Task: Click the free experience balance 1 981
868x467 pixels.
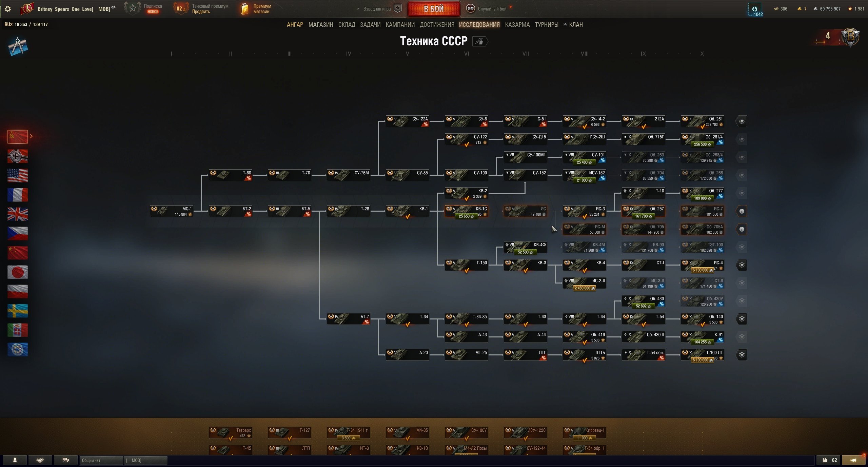Action: (856, 9)
